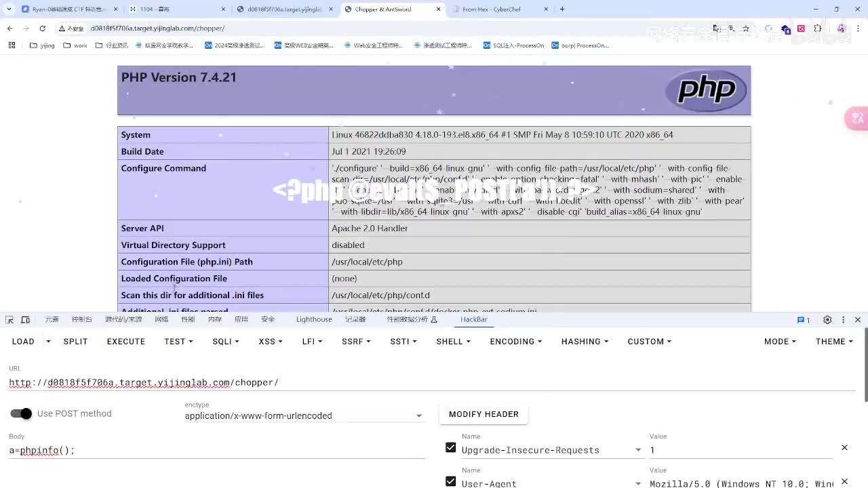Expand the User-Agent name dropdown
The image size is (868, 488).
[638, 483]
